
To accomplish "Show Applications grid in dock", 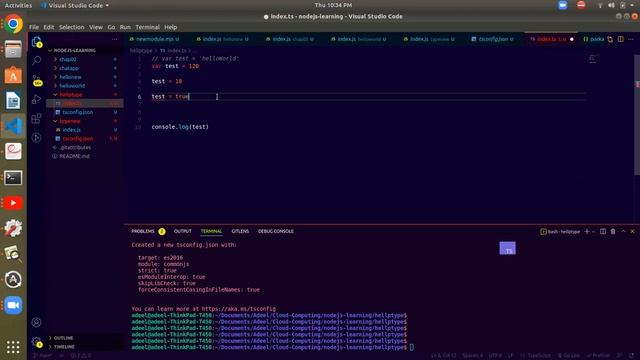I will (x=13, y=347).
